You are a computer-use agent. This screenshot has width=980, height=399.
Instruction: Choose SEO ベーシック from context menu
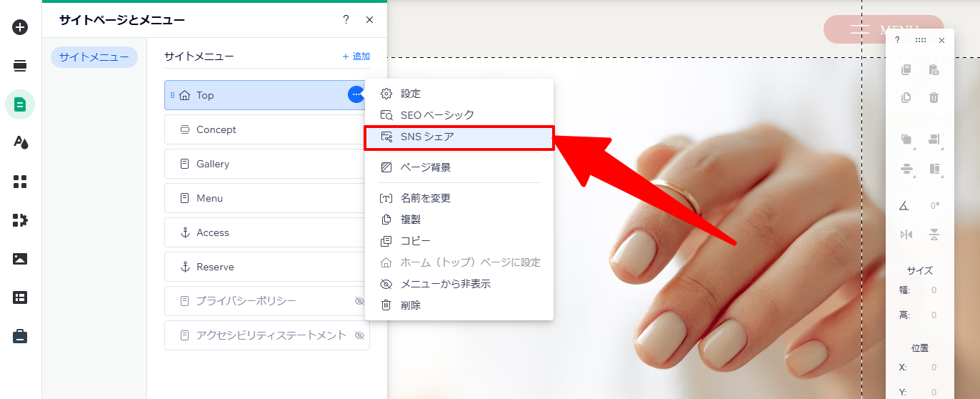pos(459,115)
